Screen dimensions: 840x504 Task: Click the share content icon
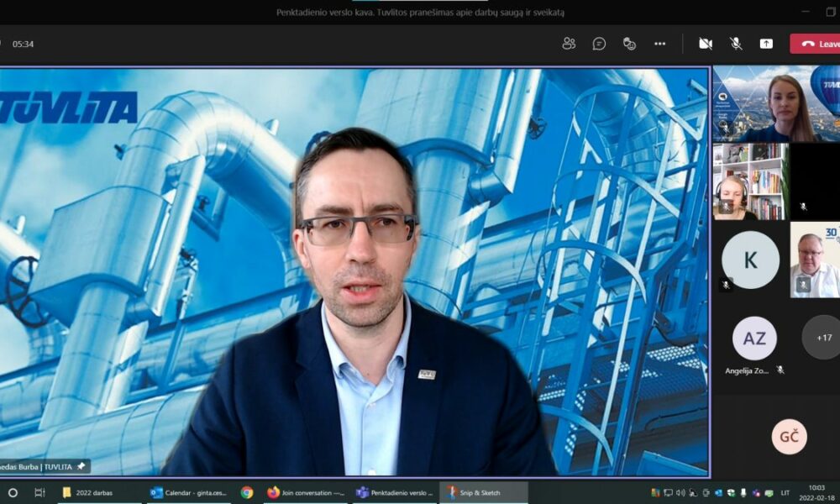(x=766, y=44)
